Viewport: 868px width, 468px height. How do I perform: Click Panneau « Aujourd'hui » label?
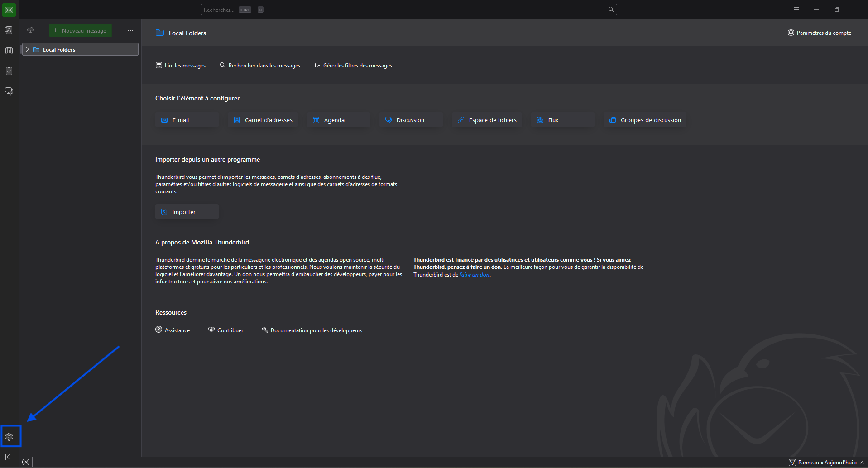click(x=827, y=463)
